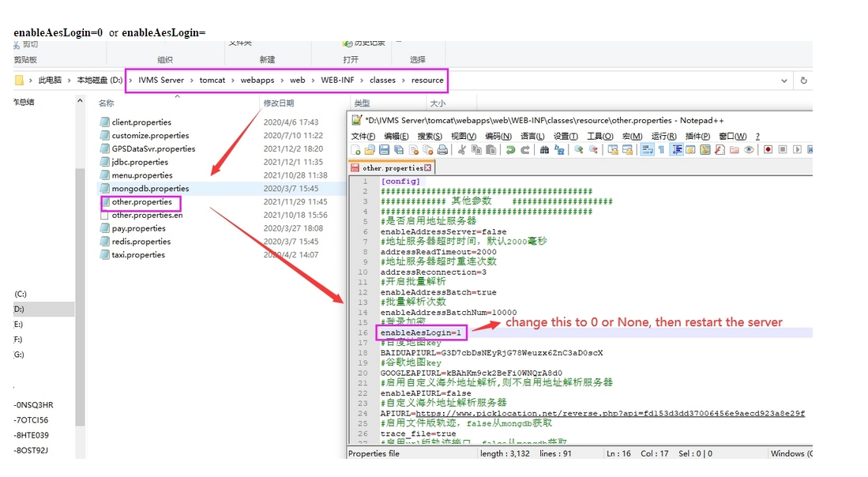
Task: Expand the chevron after 'classes' in breadcrumb
Action: click(403, 81)
